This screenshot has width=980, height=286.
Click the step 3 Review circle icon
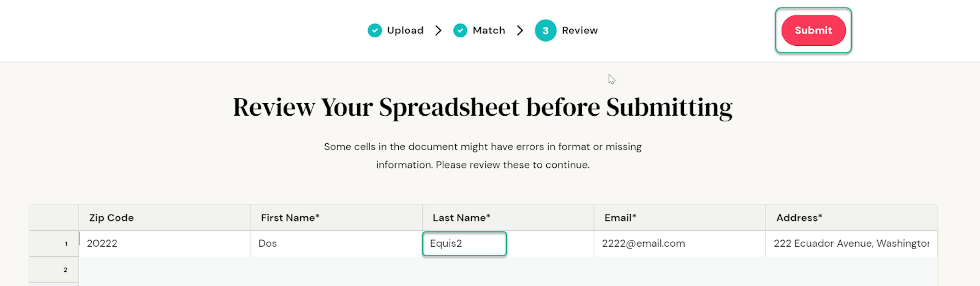(545, 30)
